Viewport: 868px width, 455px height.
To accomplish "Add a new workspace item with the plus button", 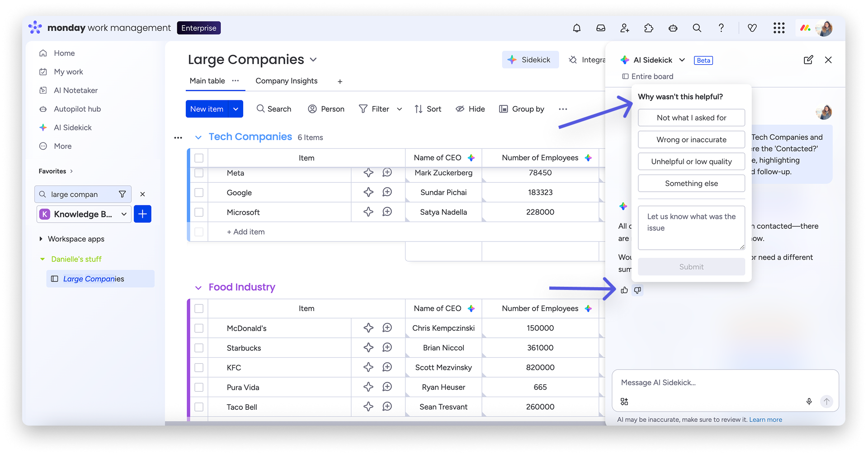I will point(142,214).
